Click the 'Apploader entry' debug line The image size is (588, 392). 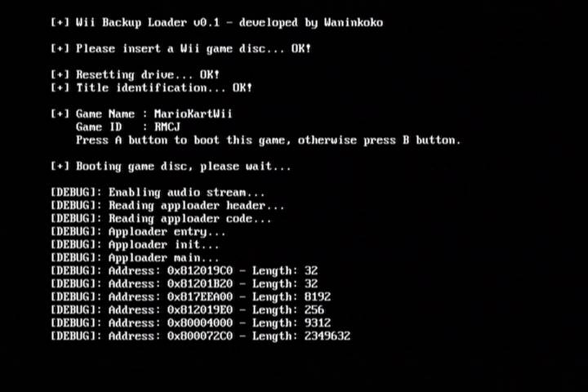pos(138,232)
